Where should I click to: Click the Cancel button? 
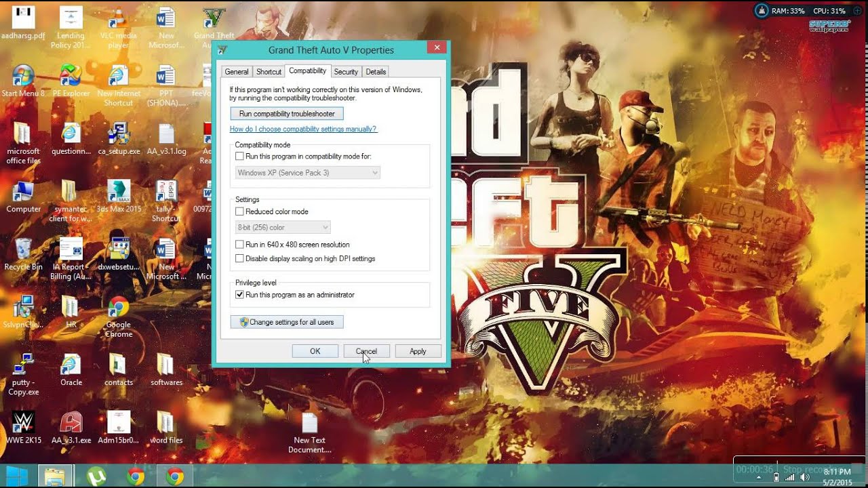tap(366, 351)
